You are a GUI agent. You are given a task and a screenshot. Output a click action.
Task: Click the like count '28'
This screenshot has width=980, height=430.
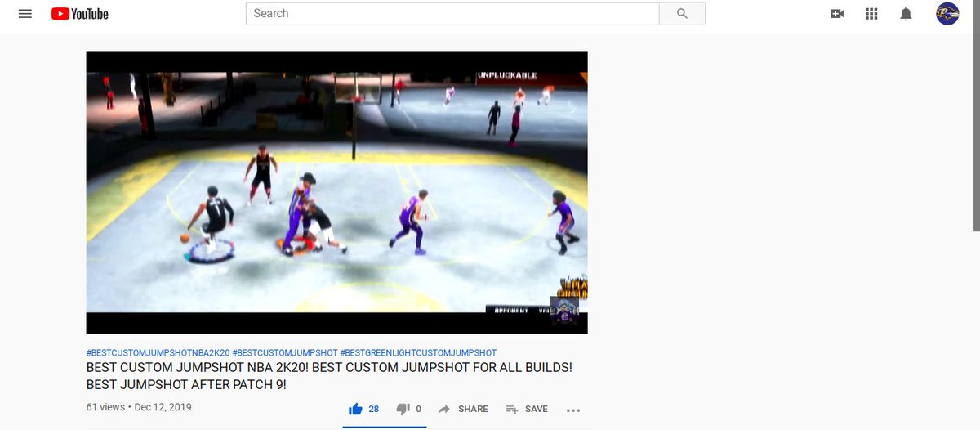point(374,409)
